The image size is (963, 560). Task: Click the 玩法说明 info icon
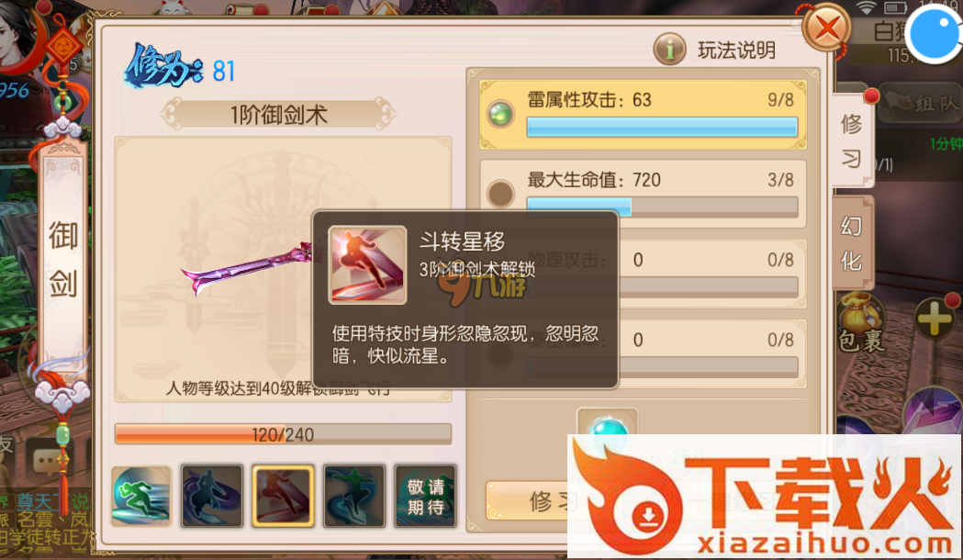[669, 50]
